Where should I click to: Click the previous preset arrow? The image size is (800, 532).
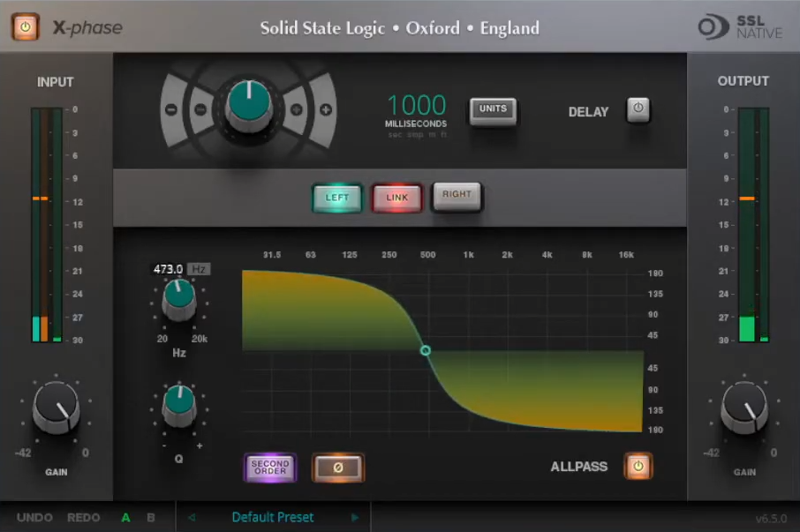click(x=192, y=517)
